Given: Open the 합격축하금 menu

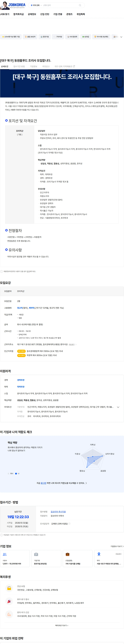Looking at the screenshot, I should 18,14.
